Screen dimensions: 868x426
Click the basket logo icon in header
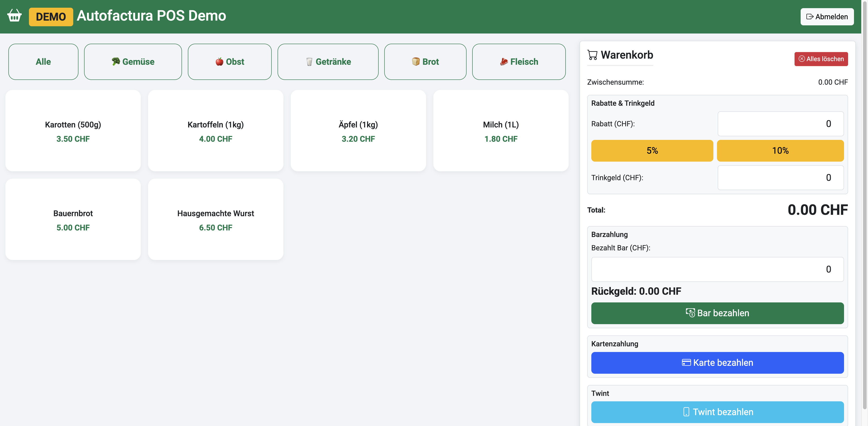[14, 16]
